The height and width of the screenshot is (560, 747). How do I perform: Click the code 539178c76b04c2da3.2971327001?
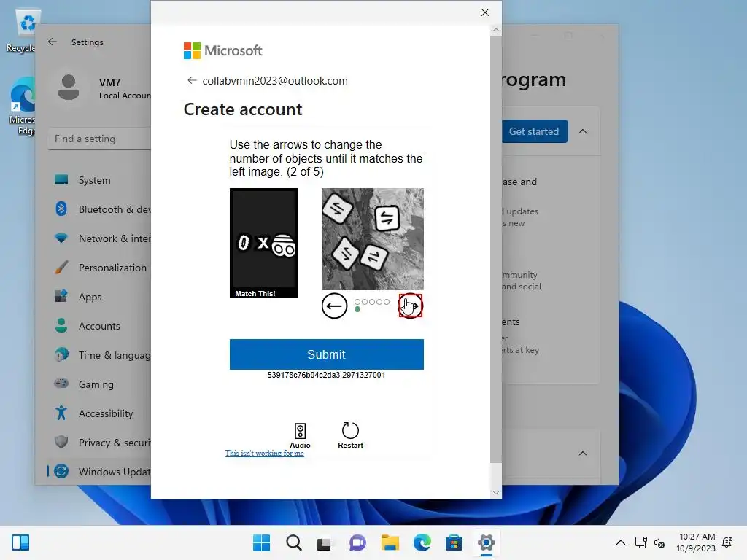click(326, 375)
